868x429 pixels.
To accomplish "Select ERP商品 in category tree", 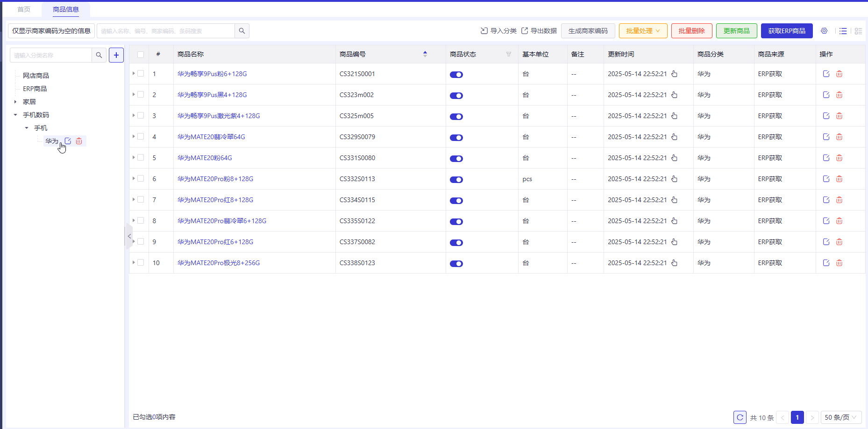I will click(x=35, y=89).
